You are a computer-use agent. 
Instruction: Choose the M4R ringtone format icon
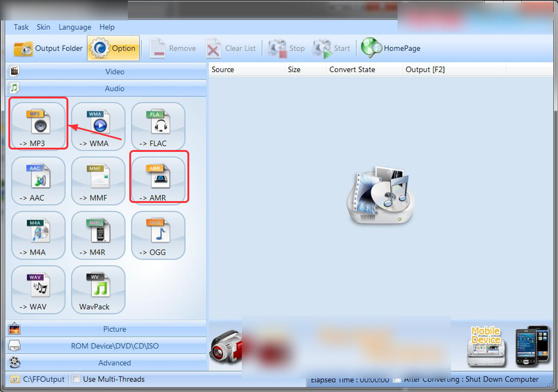(x=98, y=235)
